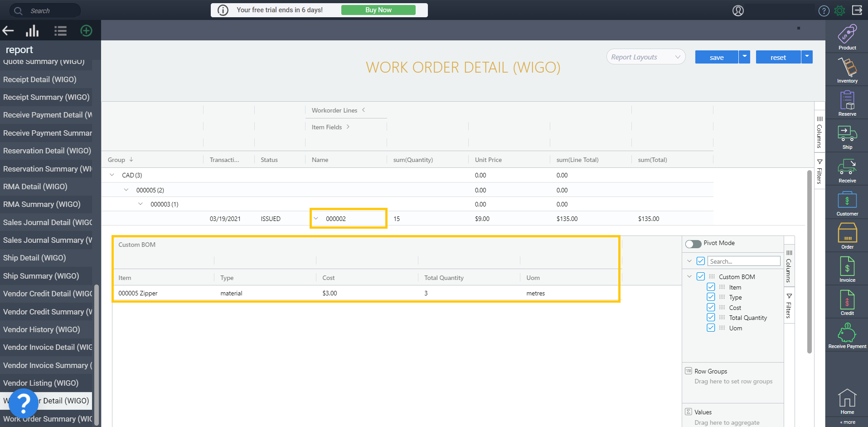Open the Customer module

(x=847, y=203)
